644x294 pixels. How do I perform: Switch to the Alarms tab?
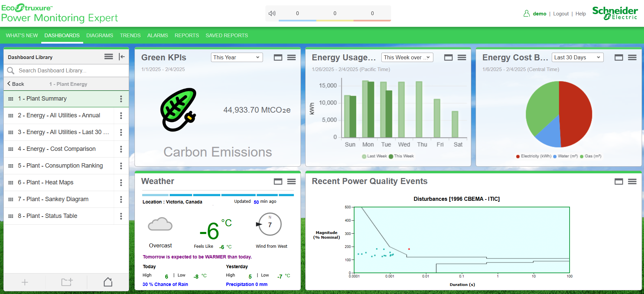tap(157, 36)
